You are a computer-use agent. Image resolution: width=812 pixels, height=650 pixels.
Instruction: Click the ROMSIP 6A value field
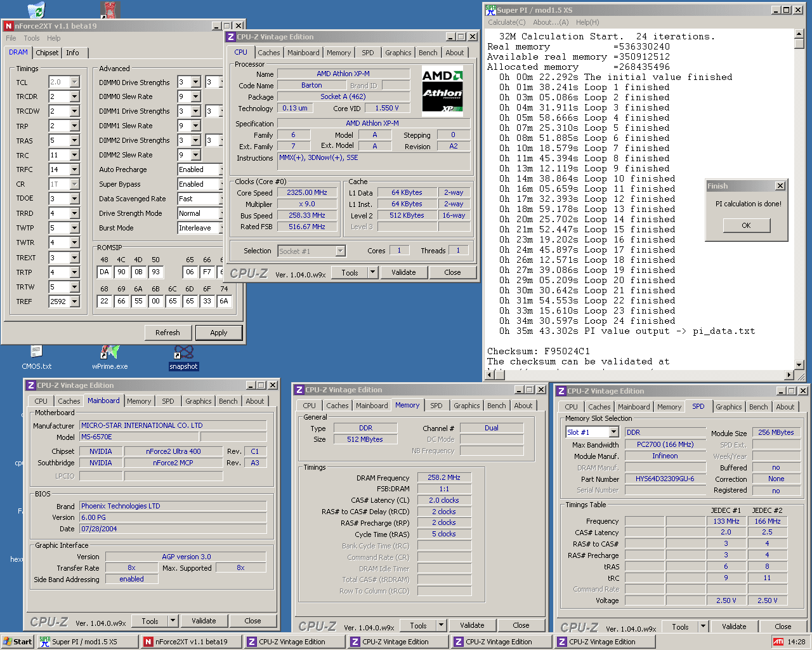(224, 302)
